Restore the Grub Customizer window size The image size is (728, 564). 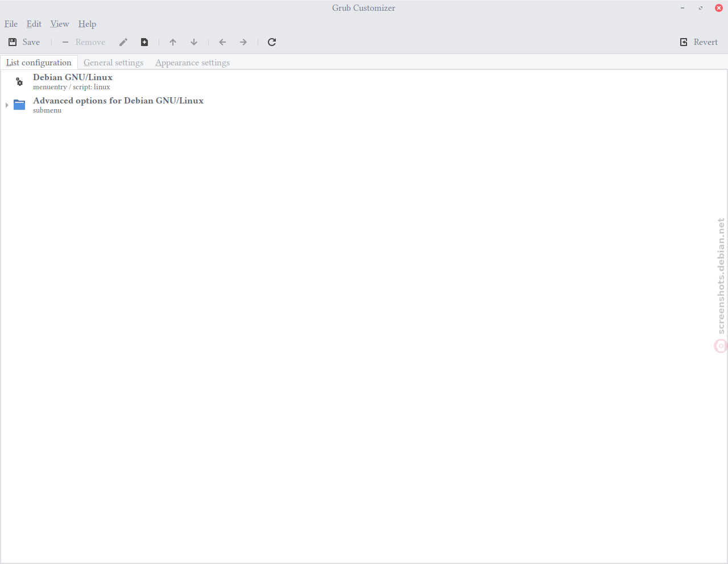pos(701,8)
